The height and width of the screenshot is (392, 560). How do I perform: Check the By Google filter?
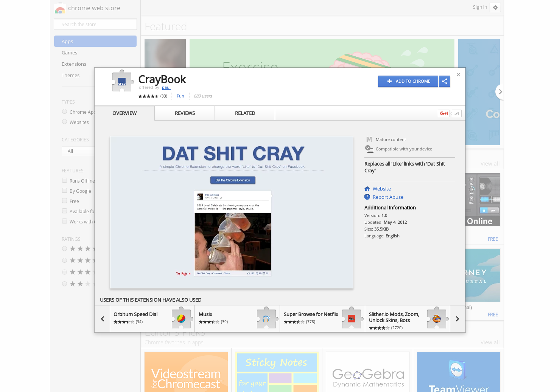pos(64,191)
